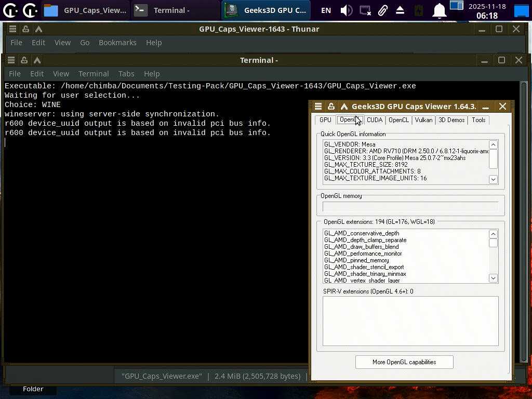Toggle GPU Caps Viewer stick lock icon
Image resolution: width=532 pixels, height=399 pixels.
click(331, 106)
